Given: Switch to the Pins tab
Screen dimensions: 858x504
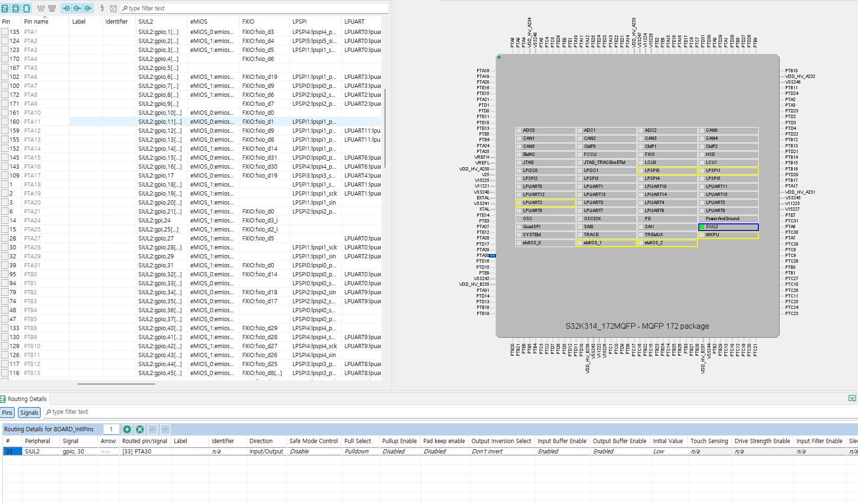Looking at the screenshot, I should pos(7,412).
